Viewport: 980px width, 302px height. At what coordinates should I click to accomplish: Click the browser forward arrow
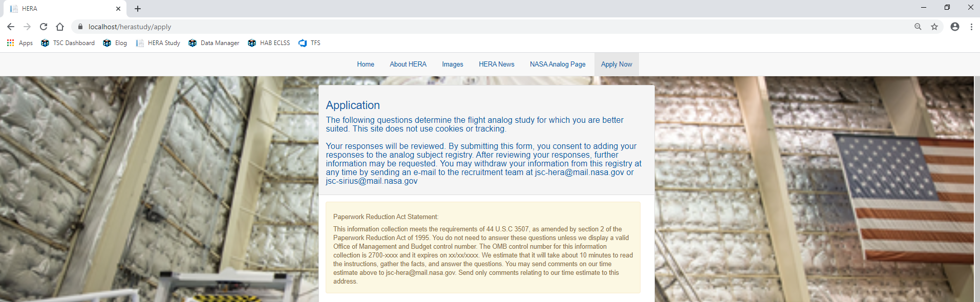coord(27,27)
